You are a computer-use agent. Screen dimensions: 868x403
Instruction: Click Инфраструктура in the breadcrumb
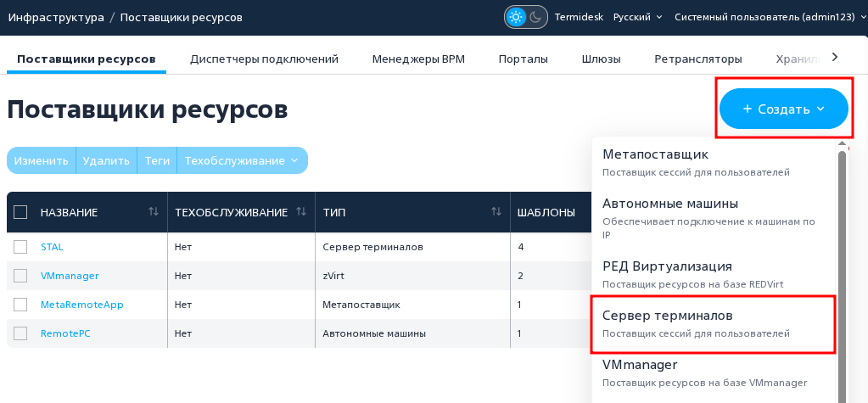pos(56,17)
